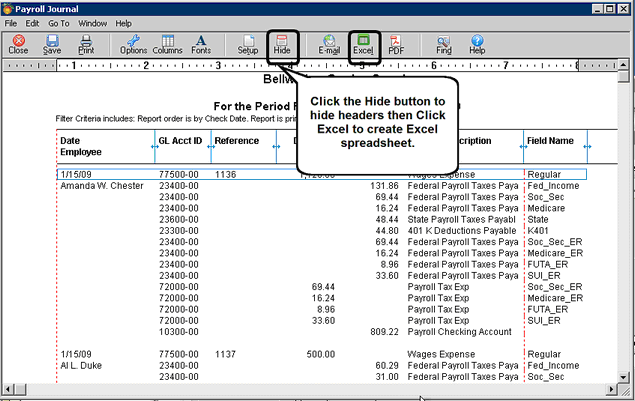
Task: Select reference number 1137
Action: point(225,354)
